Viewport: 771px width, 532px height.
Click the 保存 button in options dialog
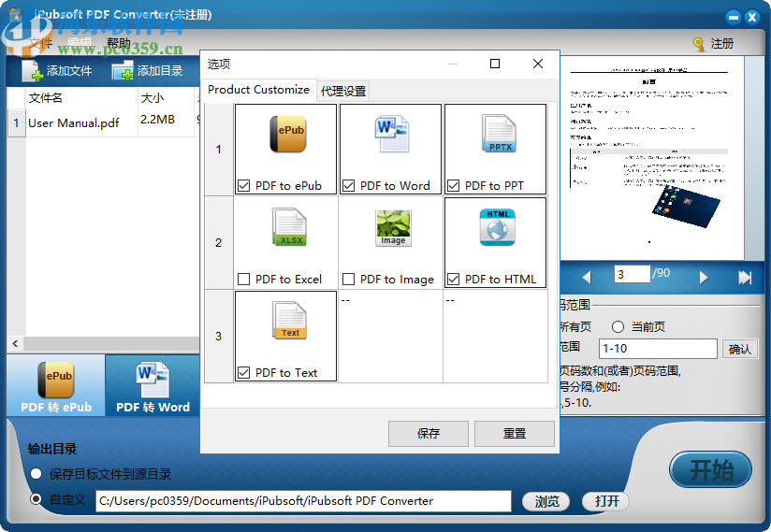[428, 433]
